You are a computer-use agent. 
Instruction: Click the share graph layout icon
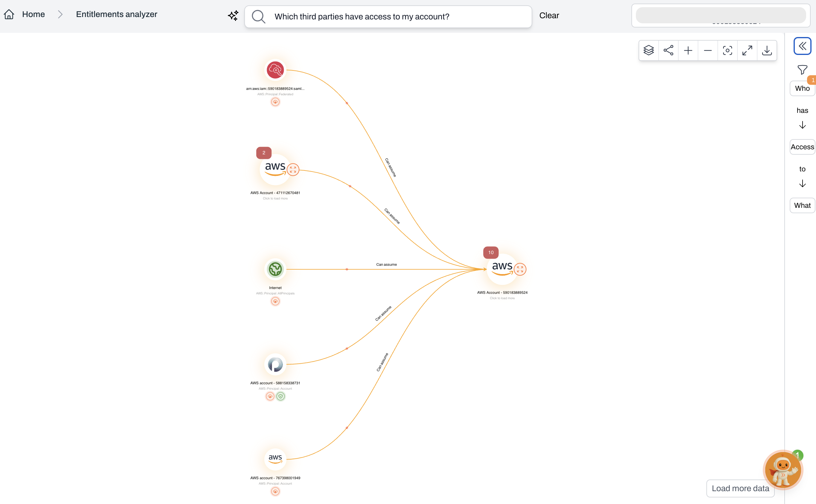click(x=668, y=50)
